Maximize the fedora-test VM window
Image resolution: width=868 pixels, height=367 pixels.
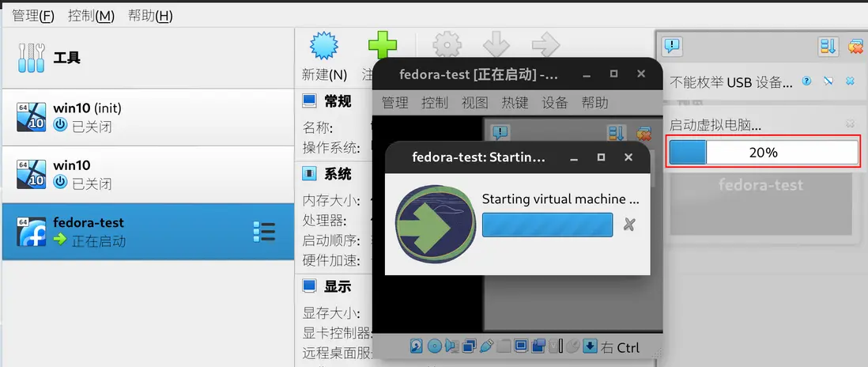613,74
